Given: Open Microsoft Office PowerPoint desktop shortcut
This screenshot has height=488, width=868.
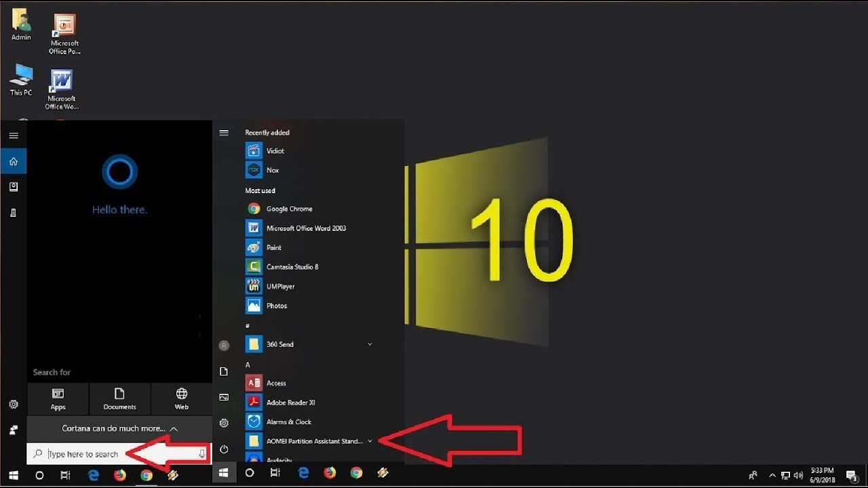Looking at the screenshot, I should tap(64, 35).
